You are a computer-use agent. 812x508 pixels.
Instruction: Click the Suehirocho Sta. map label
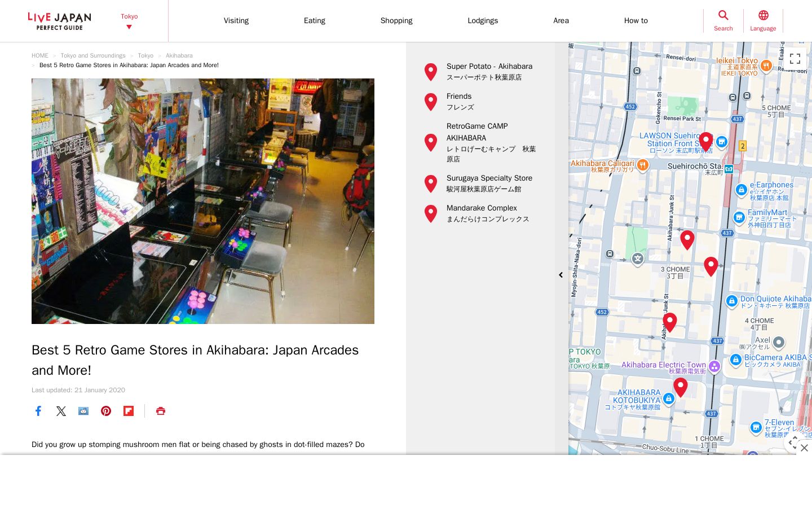click(x=695, y=167)
